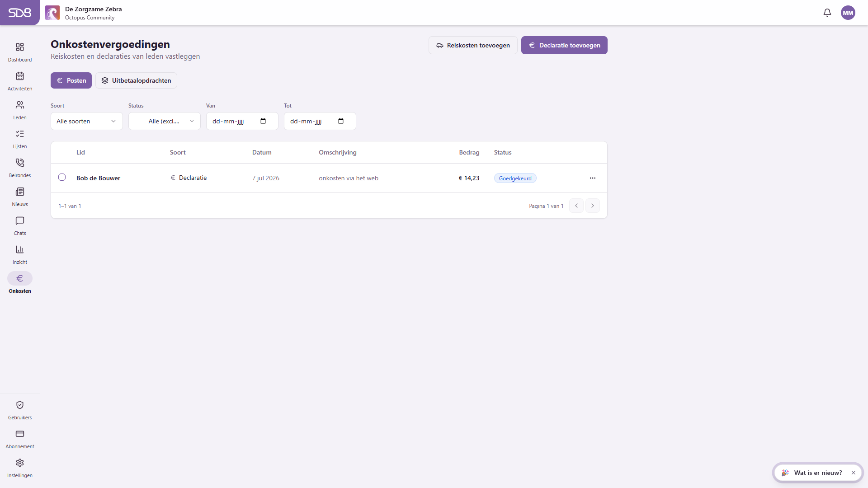Viewport: 868px width, 488px height.
Task: Click the Declaratie type cell
Action: [x=189, y=178]
